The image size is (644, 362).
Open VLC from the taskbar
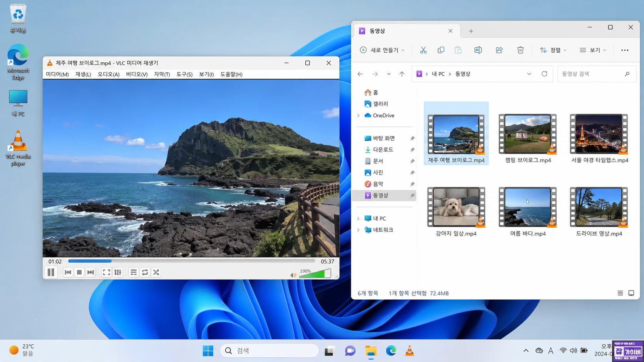[409, 351]
